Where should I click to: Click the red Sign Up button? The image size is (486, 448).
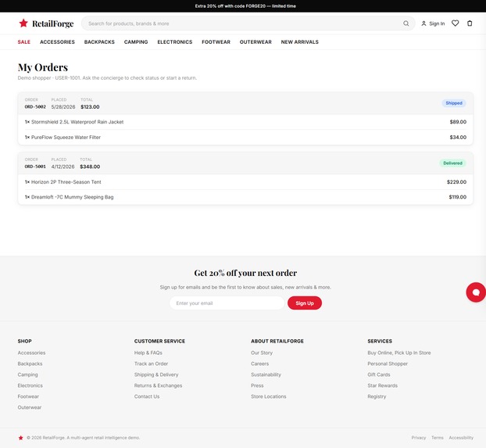point(305,303)
